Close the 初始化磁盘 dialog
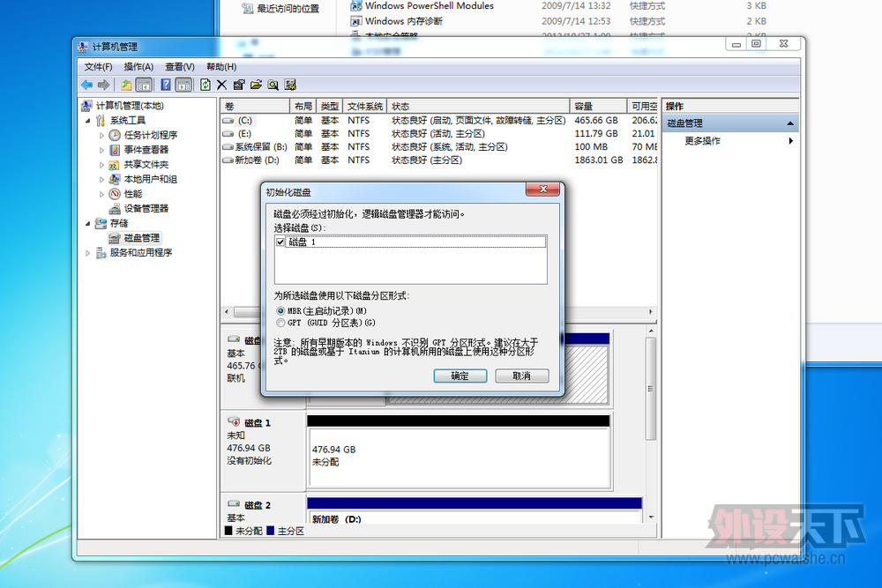882x588 pixels. click(x=542, y=190)
